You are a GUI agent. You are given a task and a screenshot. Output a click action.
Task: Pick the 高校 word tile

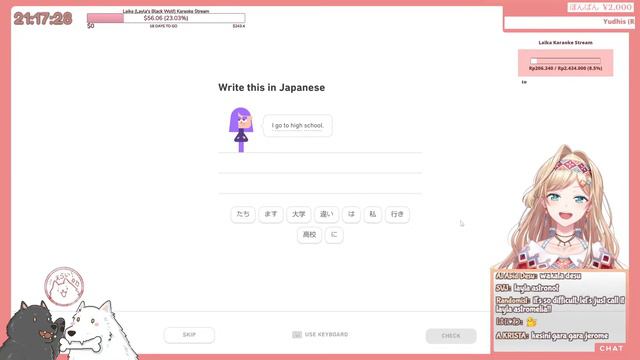[309, 235]
